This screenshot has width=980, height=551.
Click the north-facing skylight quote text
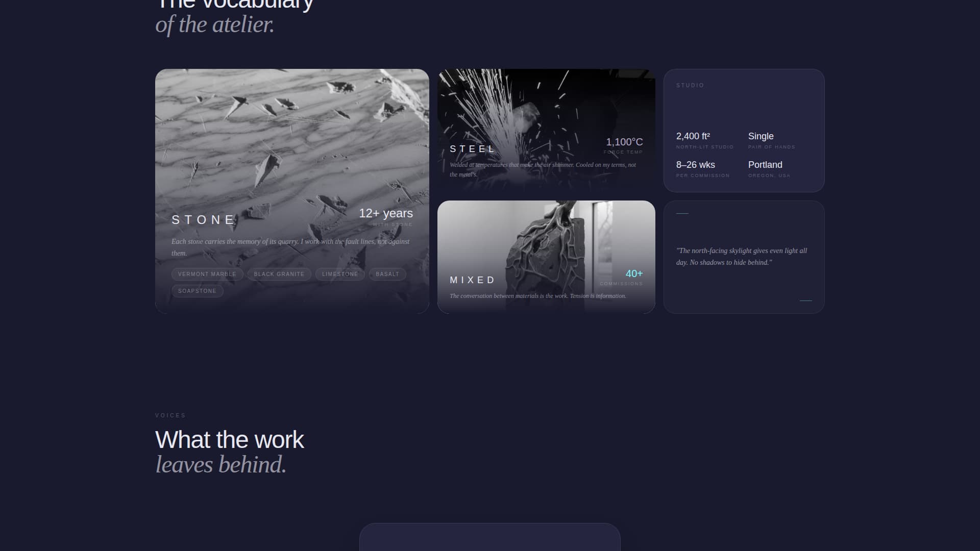tap(742, 257)
